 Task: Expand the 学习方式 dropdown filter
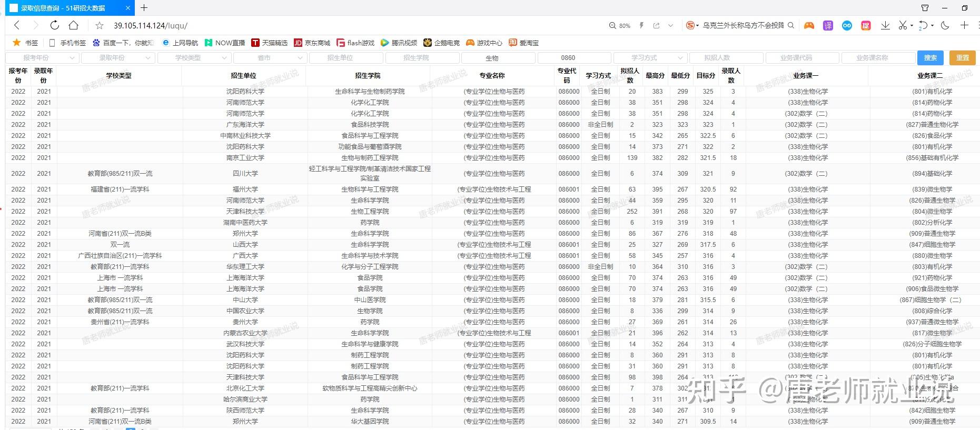(x=650, y=58)
